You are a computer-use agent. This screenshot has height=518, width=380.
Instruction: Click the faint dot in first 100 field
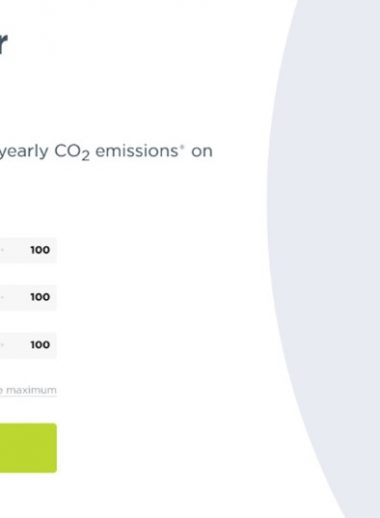tap(2, 250)
